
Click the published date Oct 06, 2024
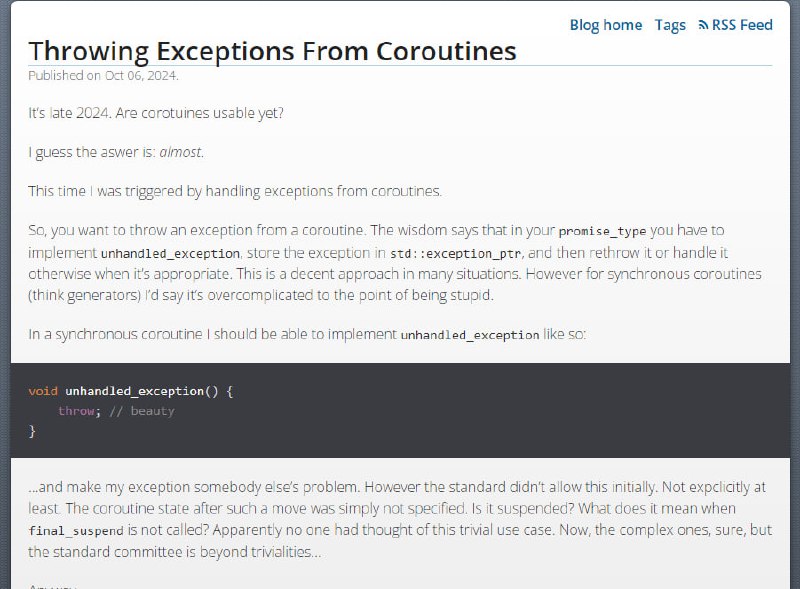[x=141, y=76]
